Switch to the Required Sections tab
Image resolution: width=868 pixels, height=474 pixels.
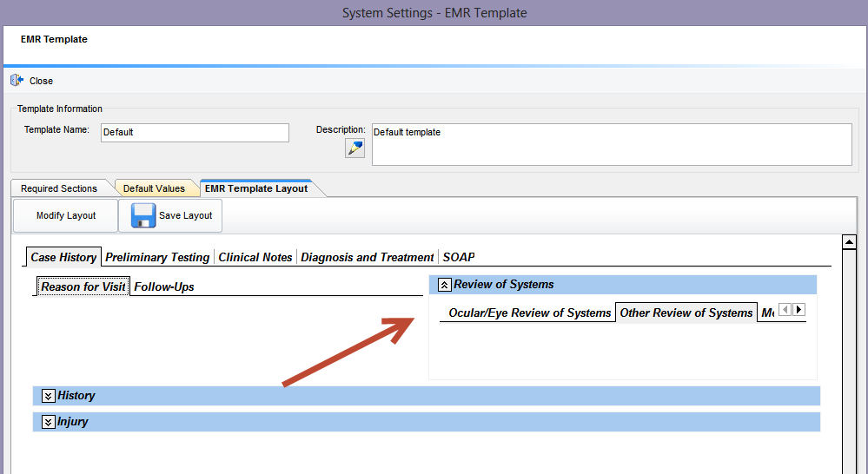click(x=59, y=188)
